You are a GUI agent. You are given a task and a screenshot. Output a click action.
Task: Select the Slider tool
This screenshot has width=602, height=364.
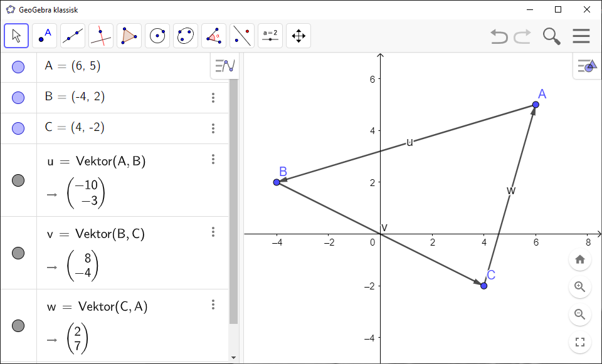click(x=270, y=36)
